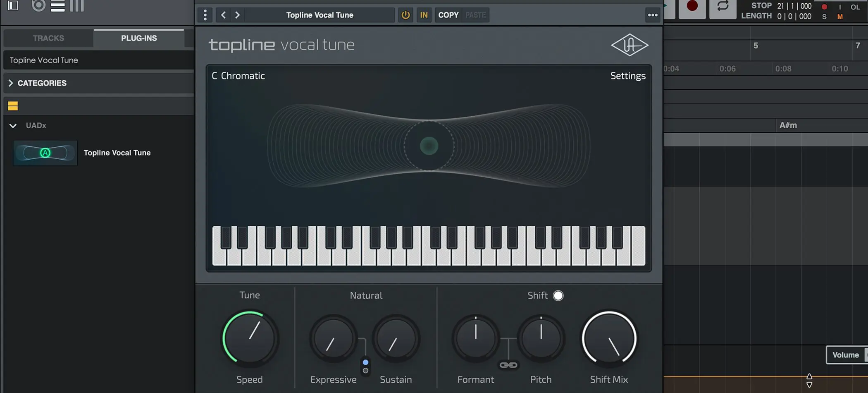868x393 pixels.
Task: Click the Tune Speed knob
Action: (250, 338)
